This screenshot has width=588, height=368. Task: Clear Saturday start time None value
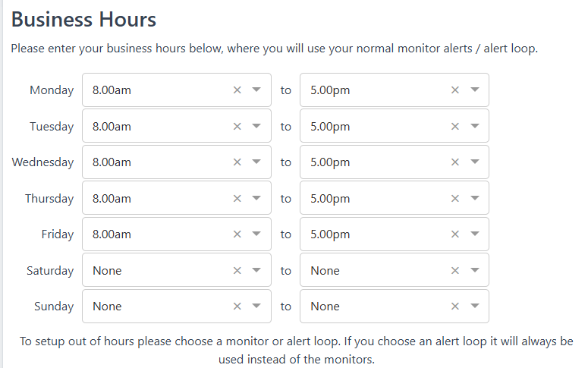coord(237,270)
